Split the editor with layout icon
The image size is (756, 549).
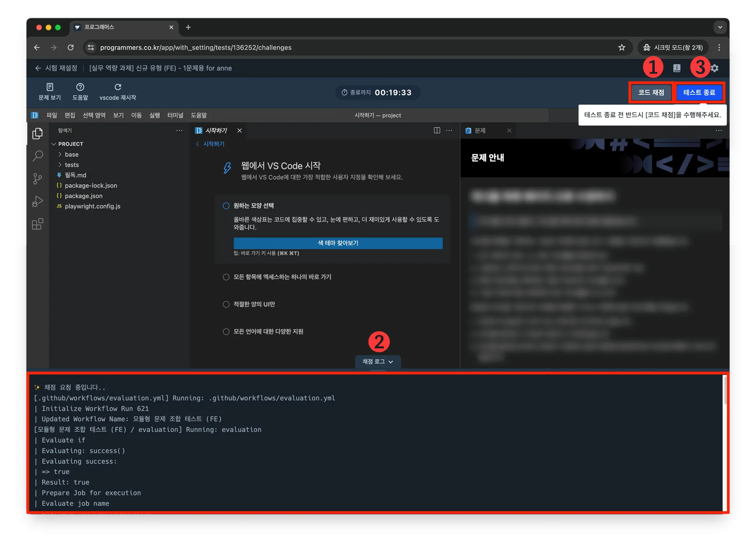[x=437, y=130]
